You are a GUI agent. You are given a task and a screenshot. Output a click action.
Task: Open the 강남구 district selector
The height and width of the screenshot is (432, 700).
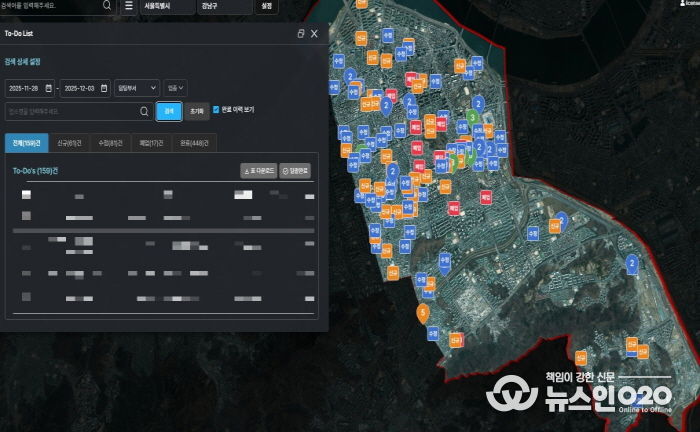point(222,6)
